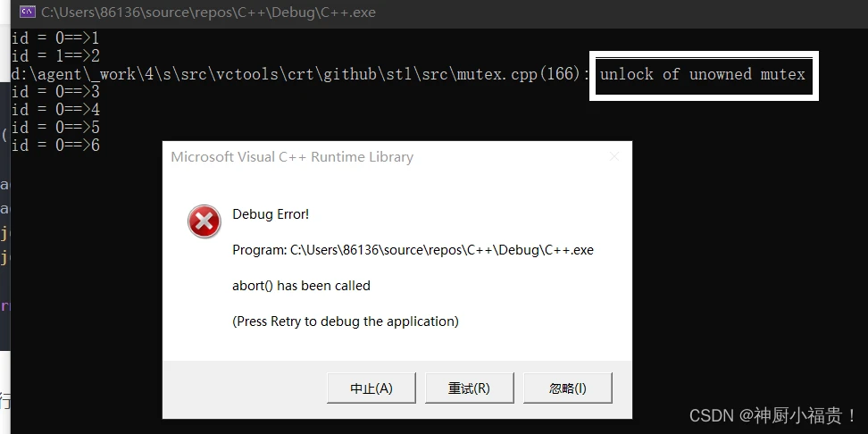Click console output line 'id = 0==>1'

[55, 38]
